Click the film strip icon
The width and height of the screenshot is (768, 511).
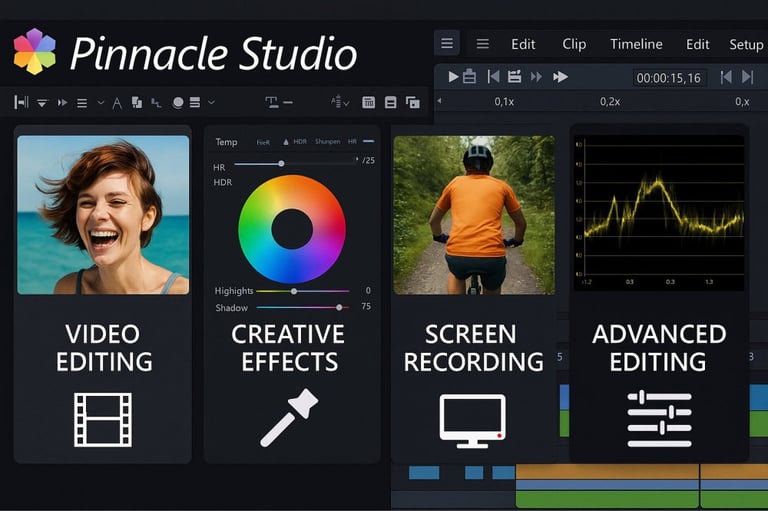coord(103,420)
